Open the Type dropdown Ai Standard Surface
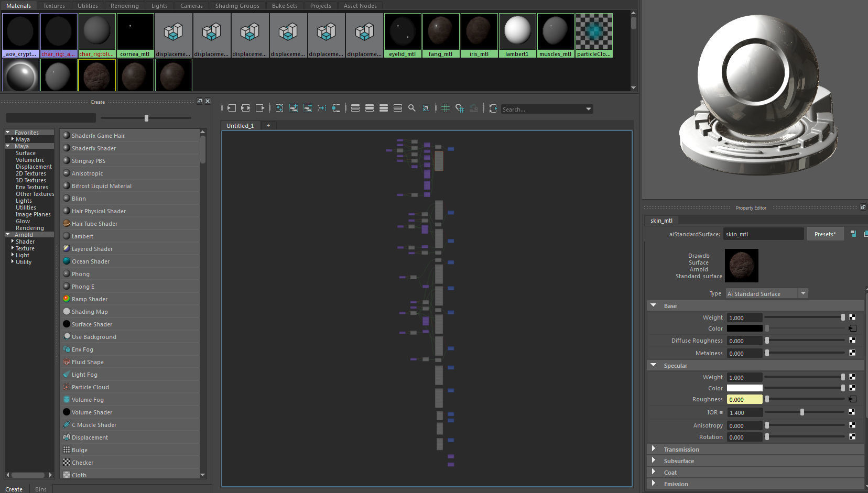The width and height of the screenshot is (868, 493). click(x=767, y=293)
